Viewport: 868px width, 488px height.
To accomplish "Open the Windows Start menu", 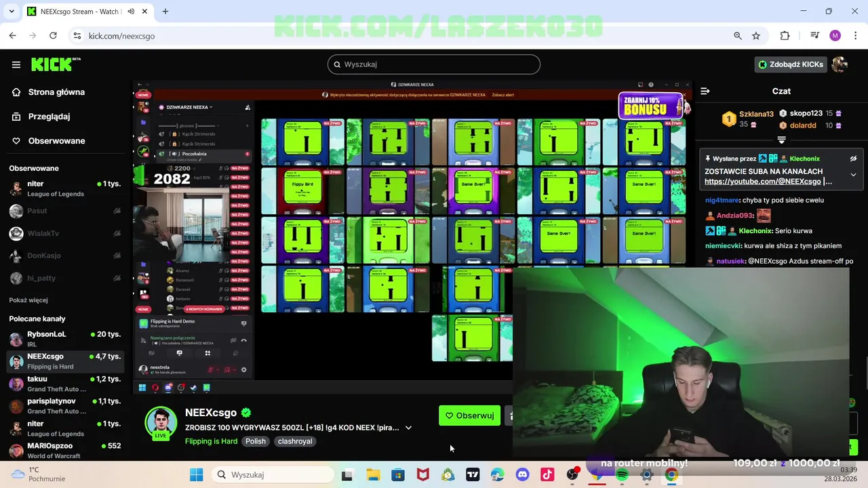I will tap(197, 474).
